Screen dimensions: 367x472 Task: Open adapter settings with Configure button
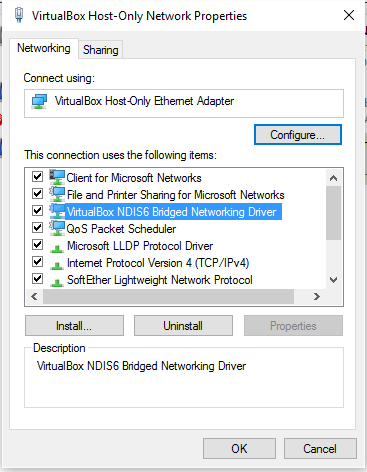(298, 135)
